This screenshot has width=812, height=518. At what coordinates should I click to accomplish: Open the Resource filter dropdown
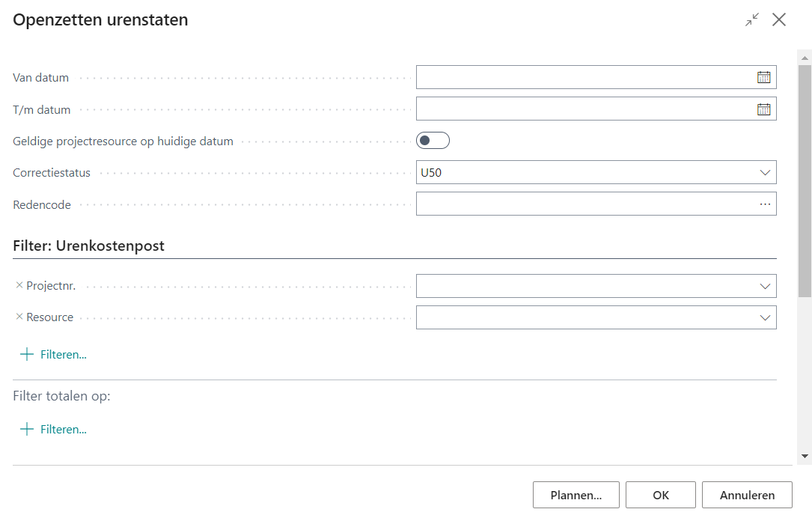click(764, 317)
